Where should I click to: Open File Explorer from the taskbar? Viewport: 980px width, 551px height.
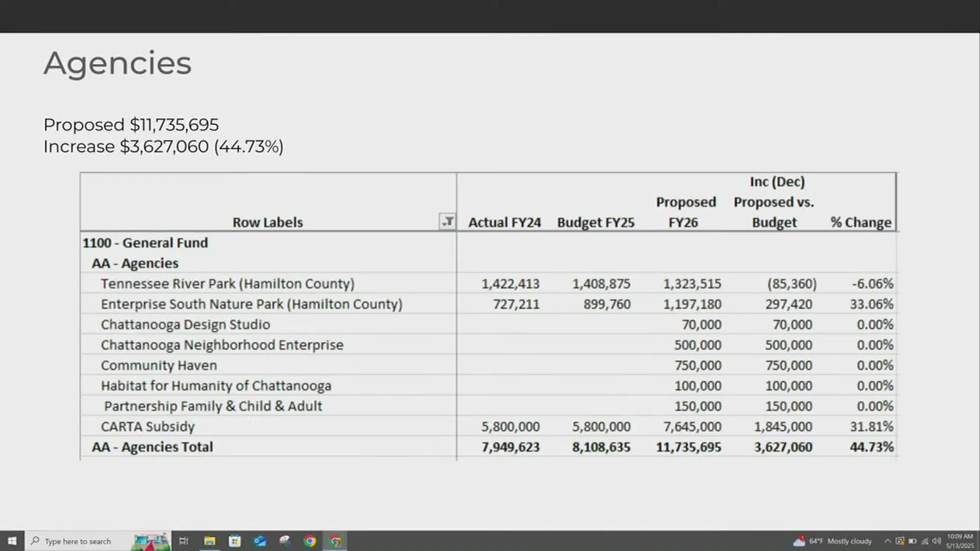(209, 541)
